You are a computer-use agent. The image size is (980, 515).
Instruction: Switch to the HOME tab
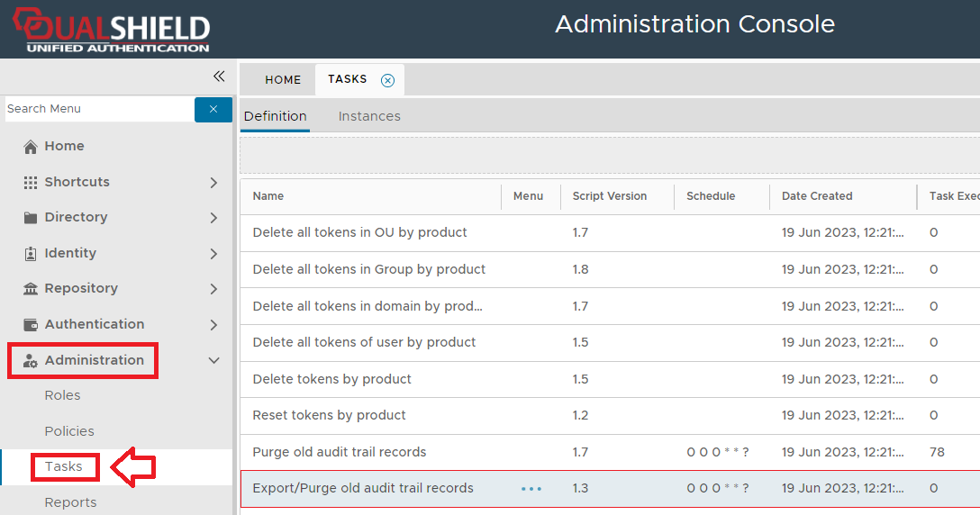coord(283,80)
